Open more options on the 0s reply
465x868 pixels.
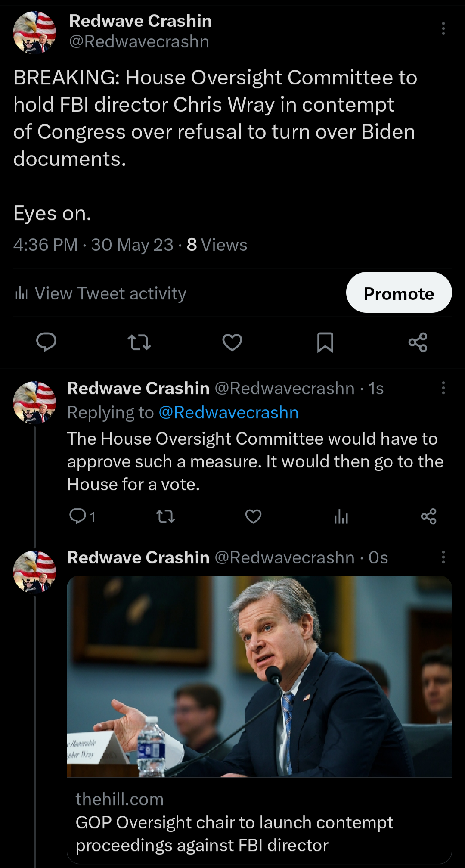443,557
